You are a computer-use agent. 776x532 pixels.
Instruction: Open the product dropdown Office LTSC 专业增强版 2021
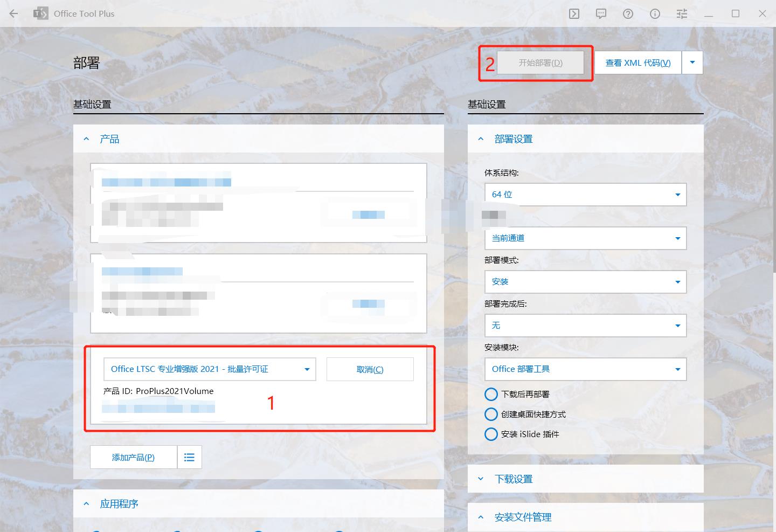(210, 369)
